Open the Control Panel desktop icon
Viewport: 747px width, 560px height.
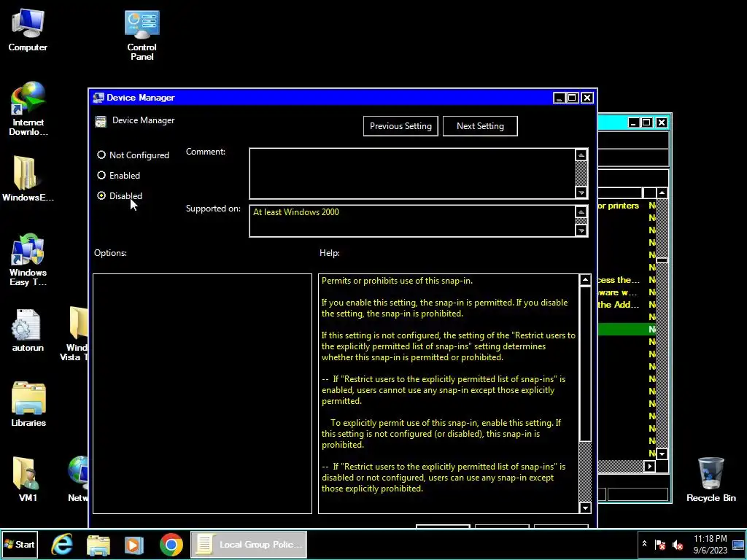142,34
